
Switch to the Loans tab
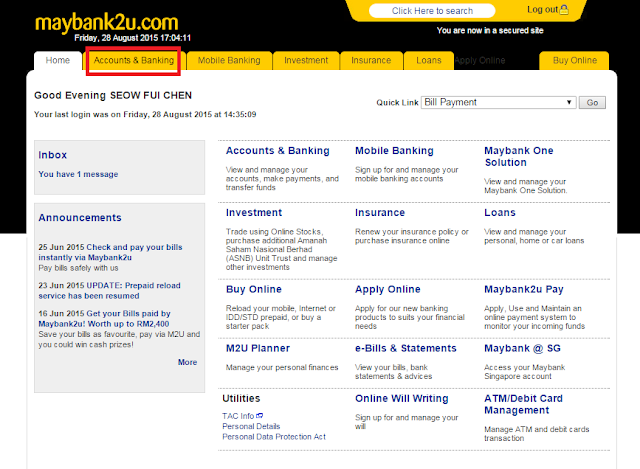click(x=429, y=60)
